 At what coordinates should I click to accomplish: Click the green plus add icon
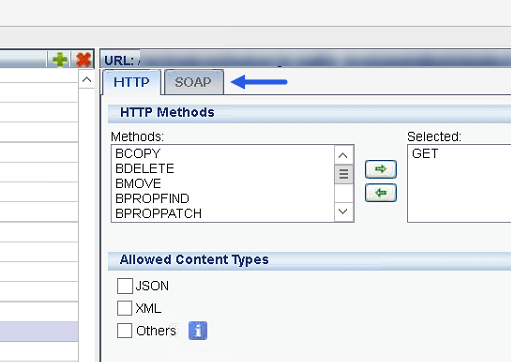(x=60, y=60)
